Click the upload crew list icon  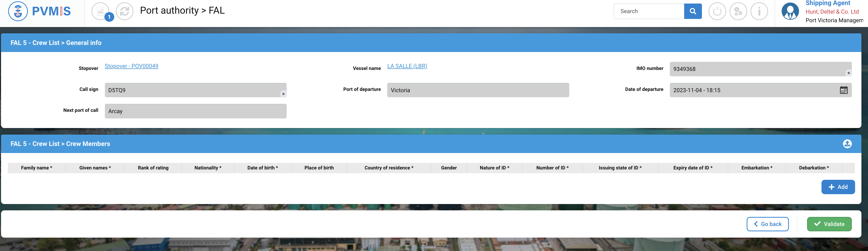click(847, 144)
